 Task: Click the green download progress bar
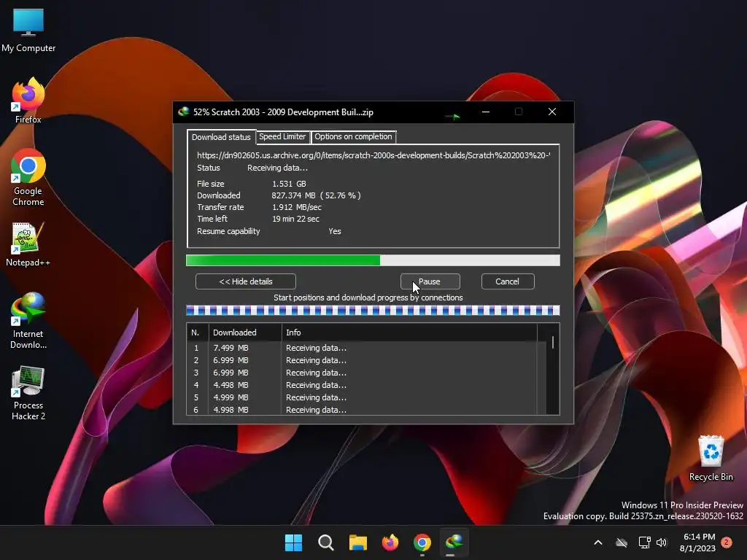click(x=373, y=260)
